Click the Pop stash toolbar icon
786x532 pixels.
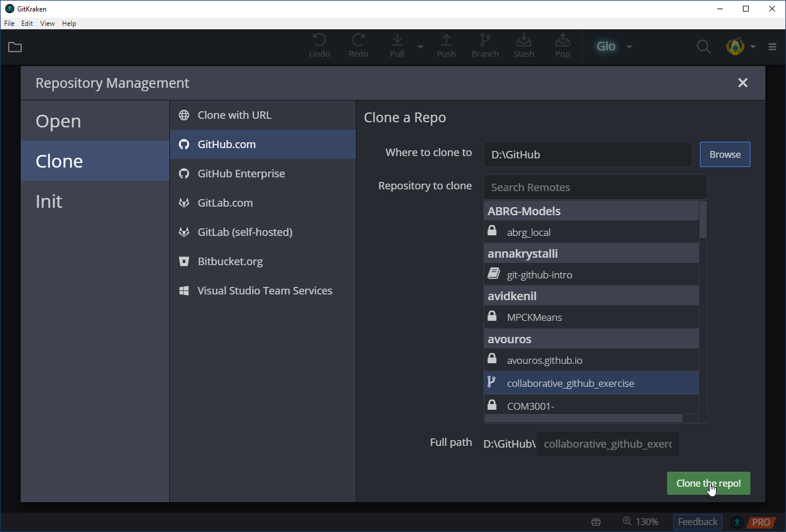click(563, 46)
